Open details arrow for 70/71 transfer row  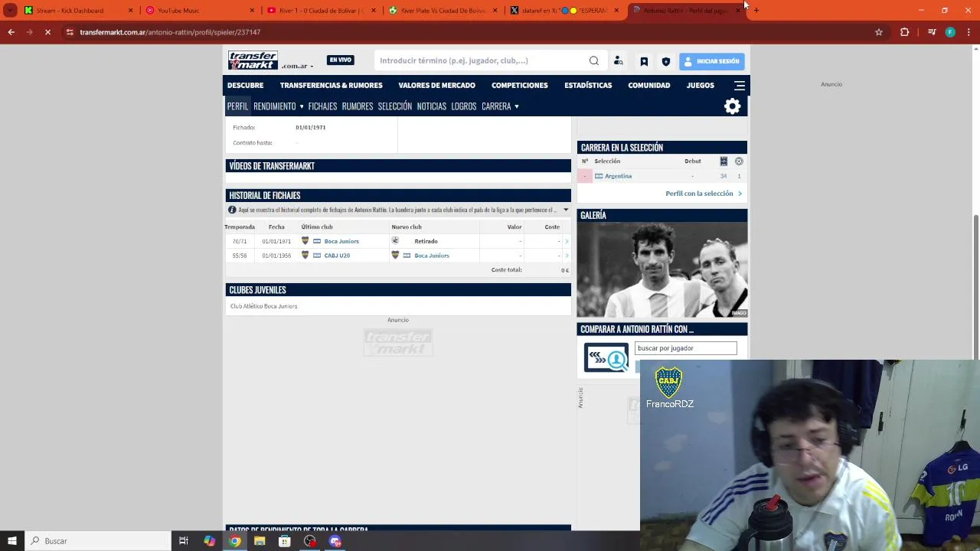tap(567, 241)
